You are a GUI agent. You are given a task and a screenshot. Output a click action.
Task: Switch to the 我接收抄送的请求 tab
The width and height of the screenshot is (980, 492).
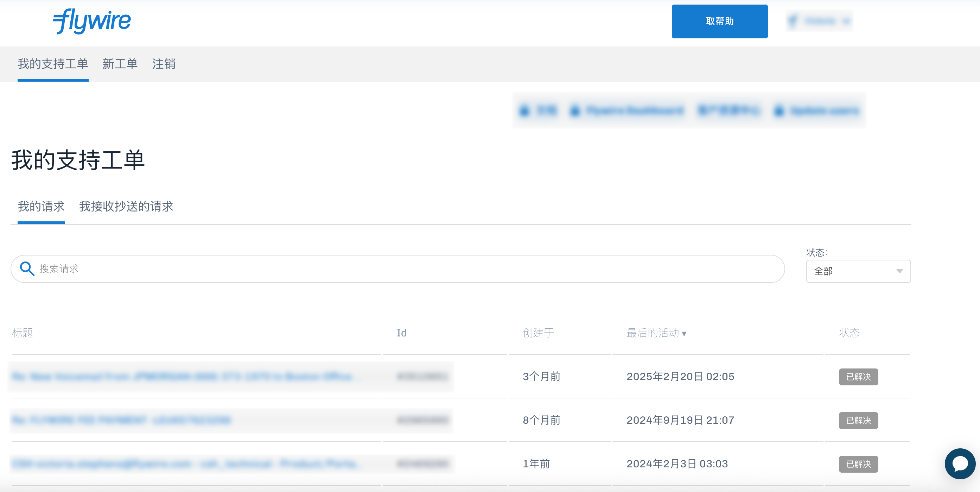coord(126,206)
